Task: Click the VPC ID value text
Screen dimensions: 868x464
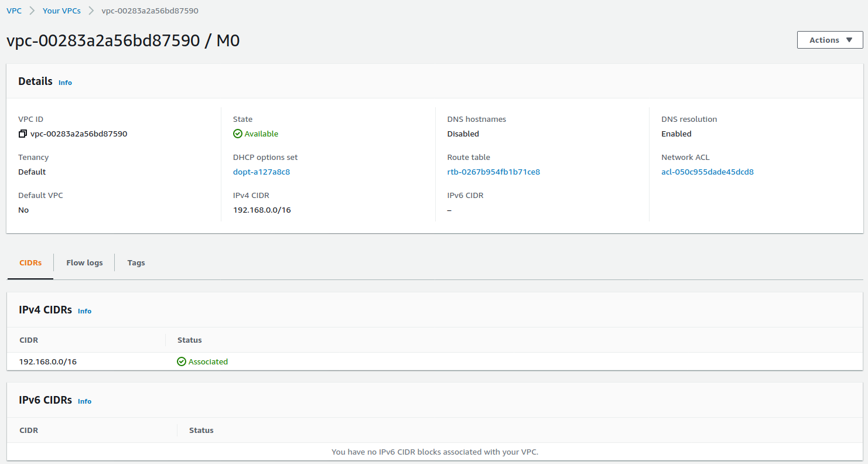Action: pyautogui.click(x=78, y=134)
